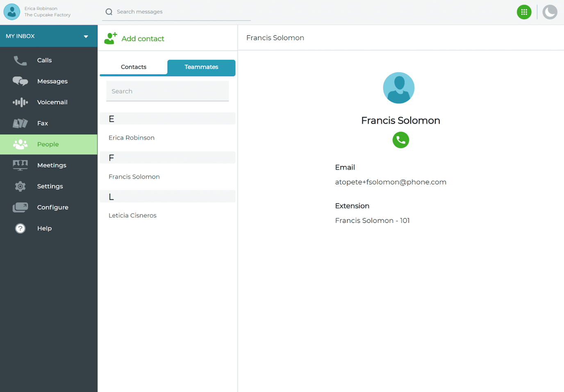
Task: Open the Voicemail panel
Action: tap(20, 102)
